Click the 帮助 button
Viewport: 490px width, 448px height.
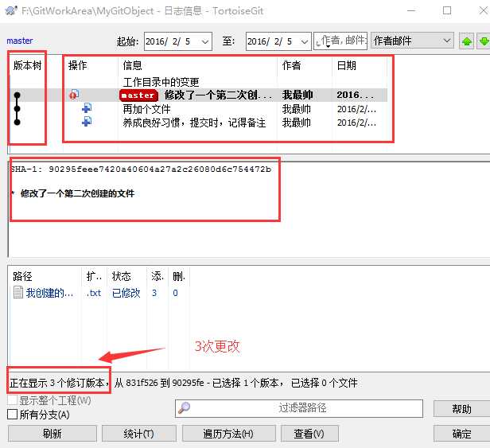[x=461, y=408]
